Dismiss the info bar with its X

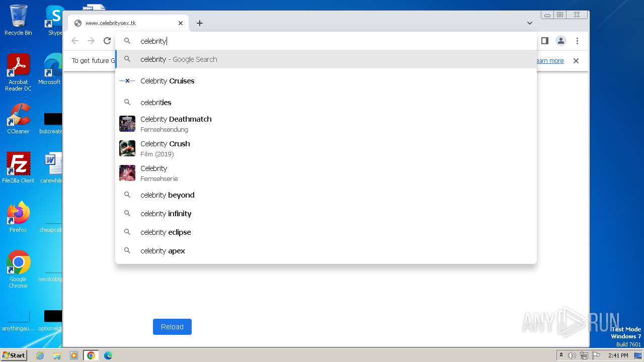click(x=576, y=61)
